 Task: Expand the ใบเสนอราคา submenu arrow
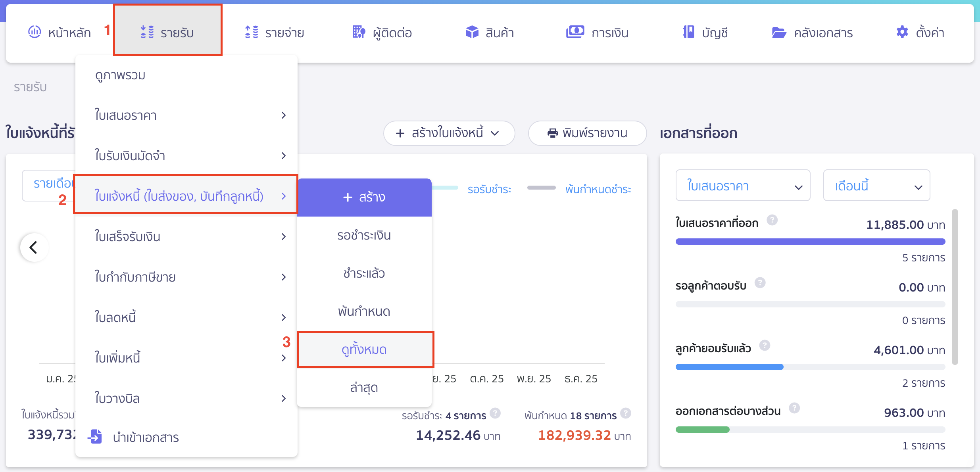[283, 115]
